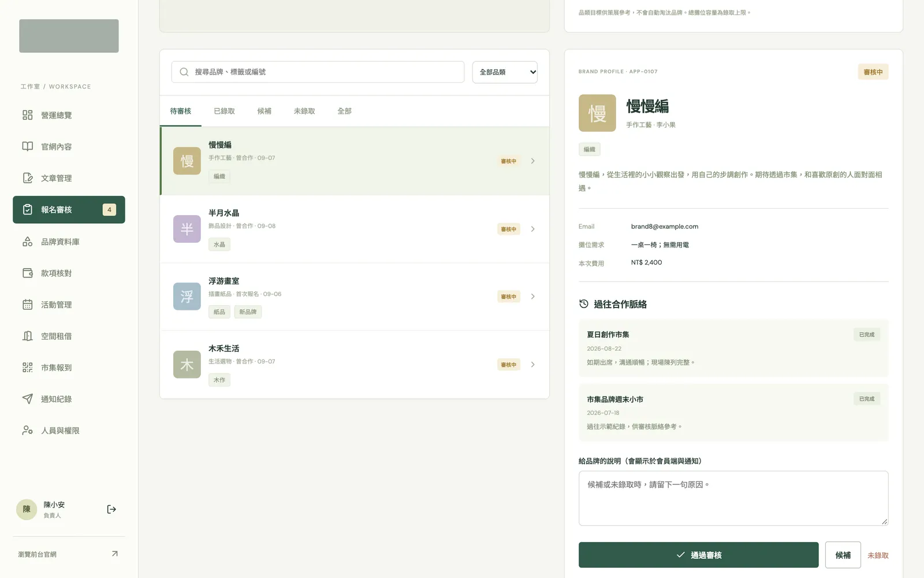Expand 慢慢編 row chevron
The width and height of the screenshot is (924, 578).
click(532, 161)
